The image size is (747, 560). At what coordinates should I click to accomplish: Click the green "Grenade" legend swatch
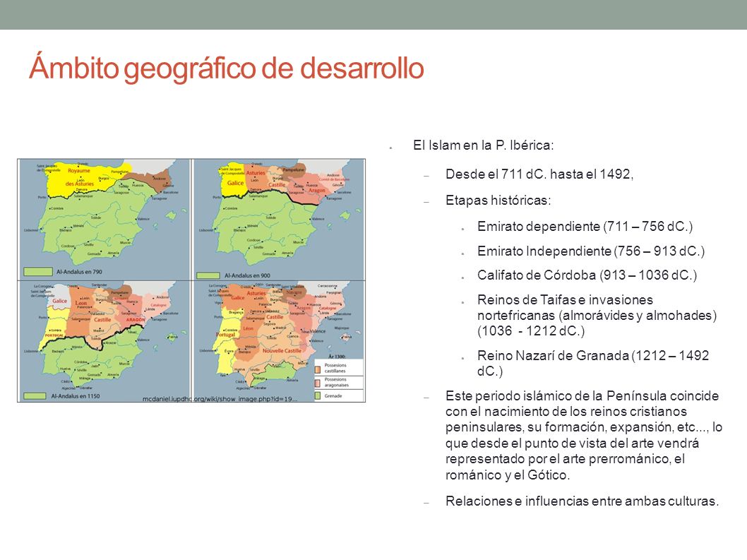318,395
